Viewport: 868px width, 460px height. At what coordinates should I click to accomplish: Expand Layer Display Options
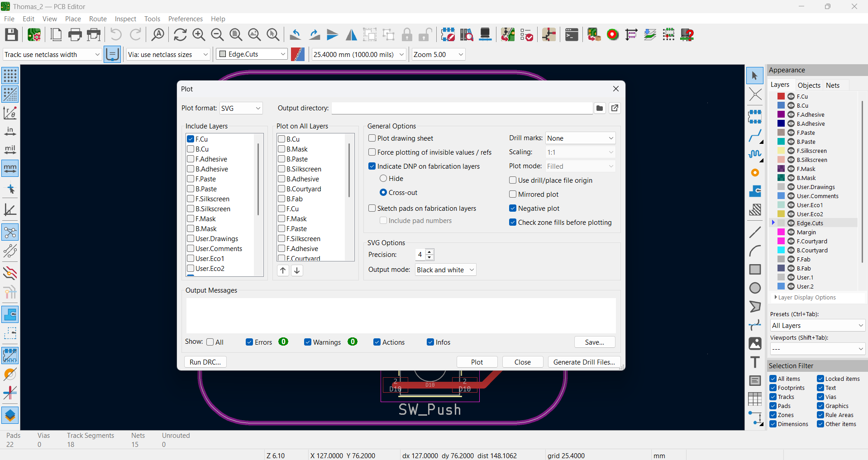tap(805, 297)
